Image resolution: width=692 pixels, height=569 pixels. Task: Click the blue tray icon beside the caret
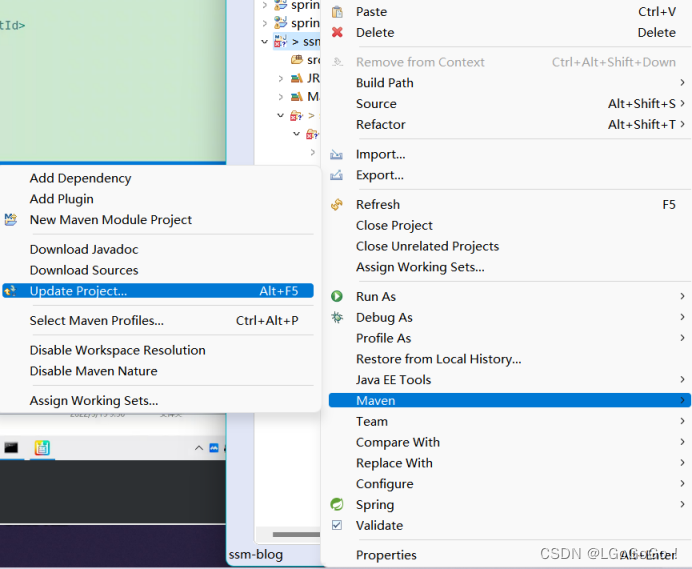click(214, 448)
